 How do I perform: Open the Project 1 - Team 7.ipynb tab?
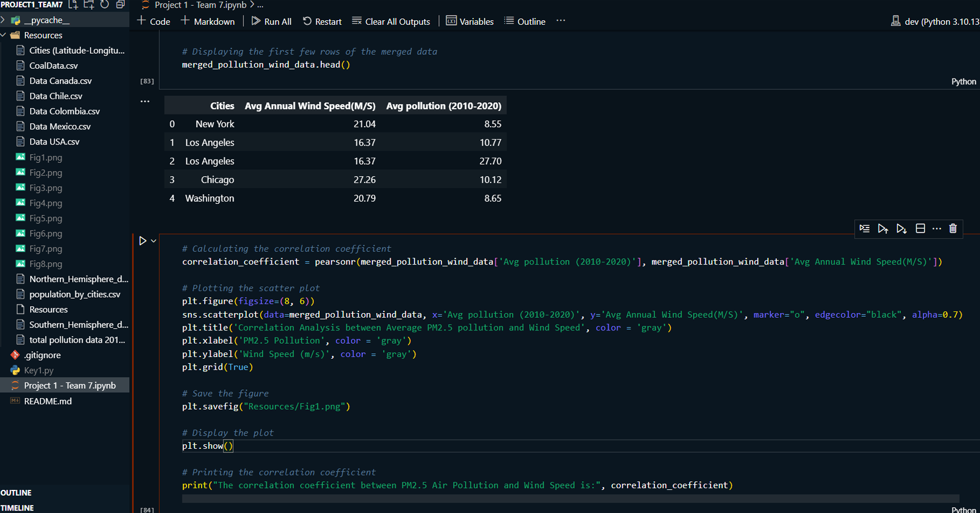[x=199, y=5]
